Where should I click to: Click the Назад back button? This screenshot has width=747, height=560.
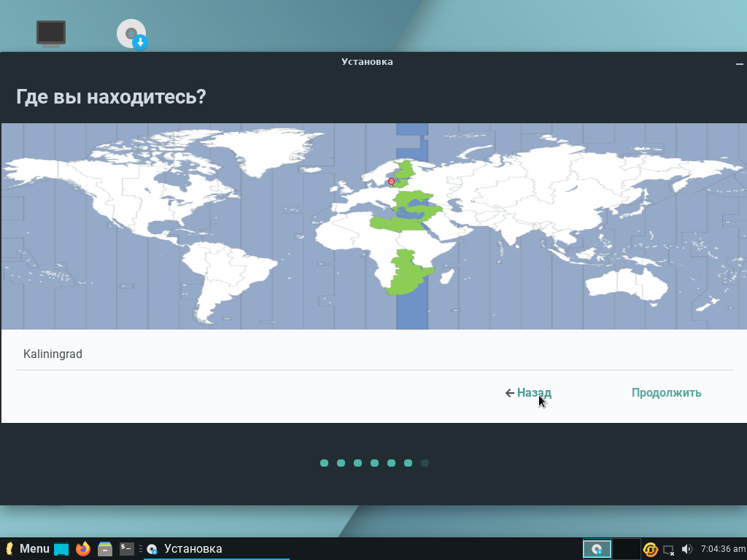[x=528, y=393]
